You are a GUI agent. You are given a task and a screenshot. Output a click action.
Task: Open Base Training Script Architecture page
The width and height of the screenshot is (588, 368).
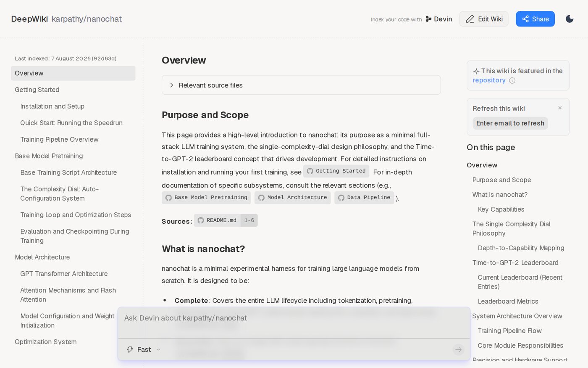(x=68, y=172)
